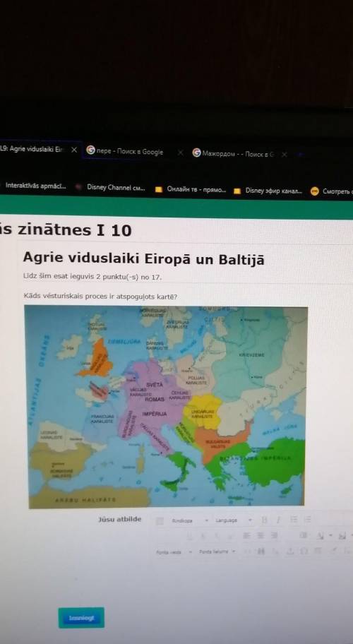Click the Iesniegt submit button
The image size is (353, 644).
(81, 618)
